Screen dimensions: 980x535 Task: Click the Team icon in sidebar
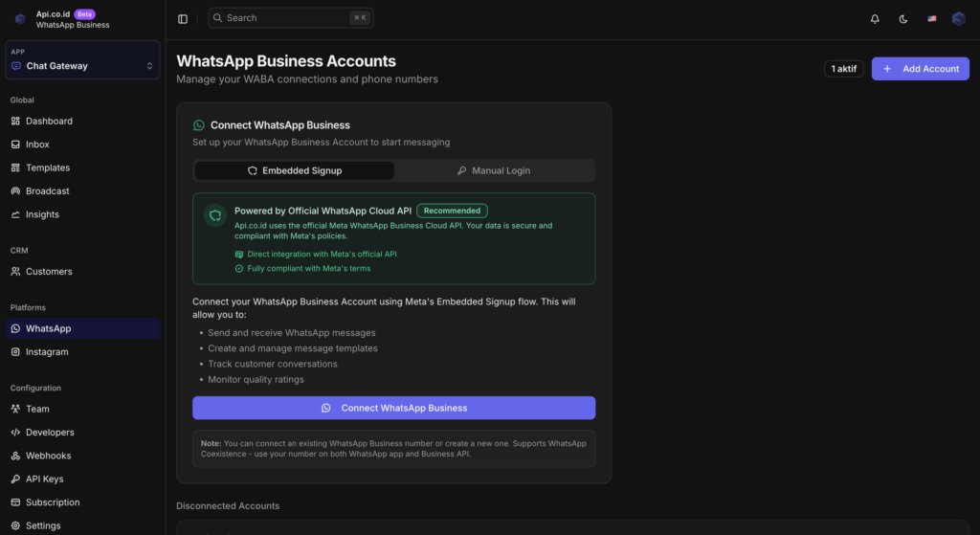pos(15,409)
